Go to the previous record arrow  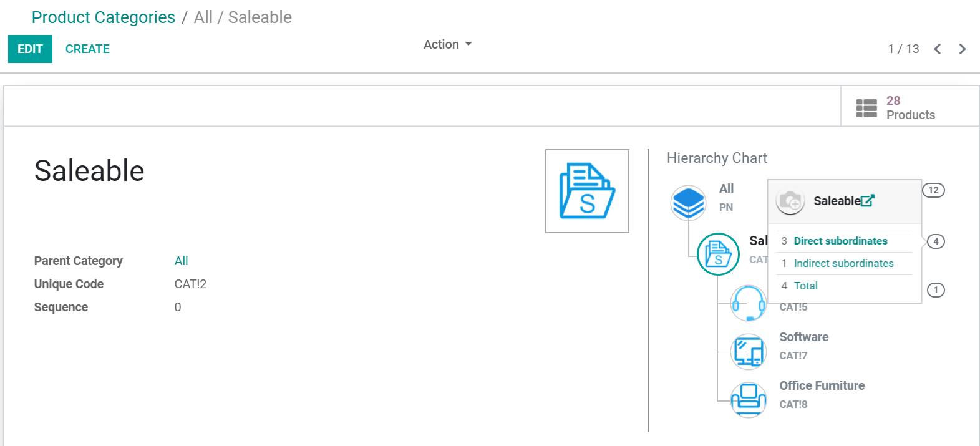[937, 49]
